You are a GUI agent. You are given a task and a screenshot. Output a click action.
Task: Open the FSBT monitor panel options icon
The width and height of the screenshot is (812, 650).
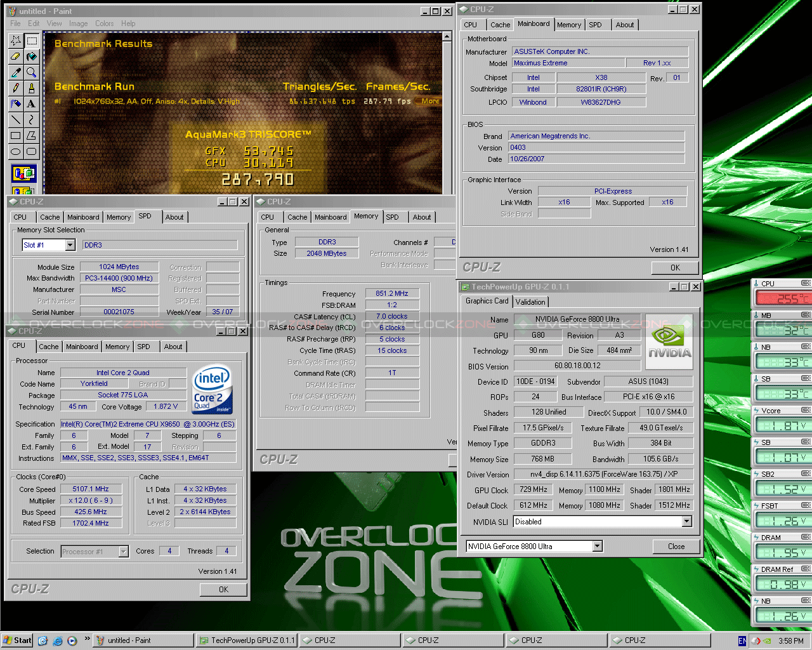pyautogui.click(x=806, y=505)
